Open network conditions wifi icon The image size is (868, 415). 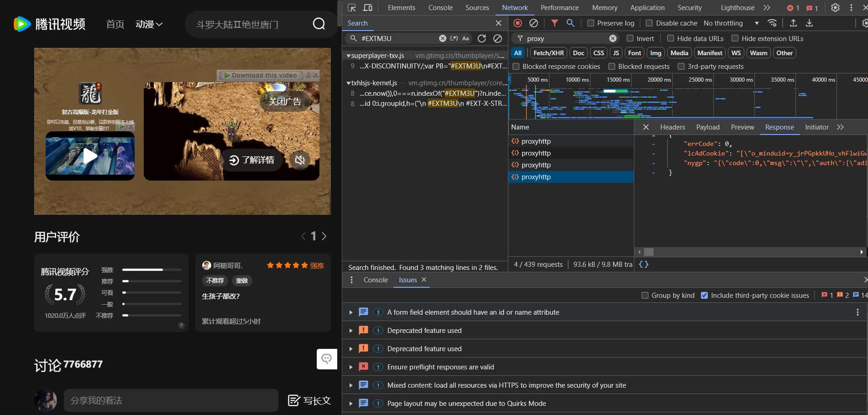coord(772,23)
